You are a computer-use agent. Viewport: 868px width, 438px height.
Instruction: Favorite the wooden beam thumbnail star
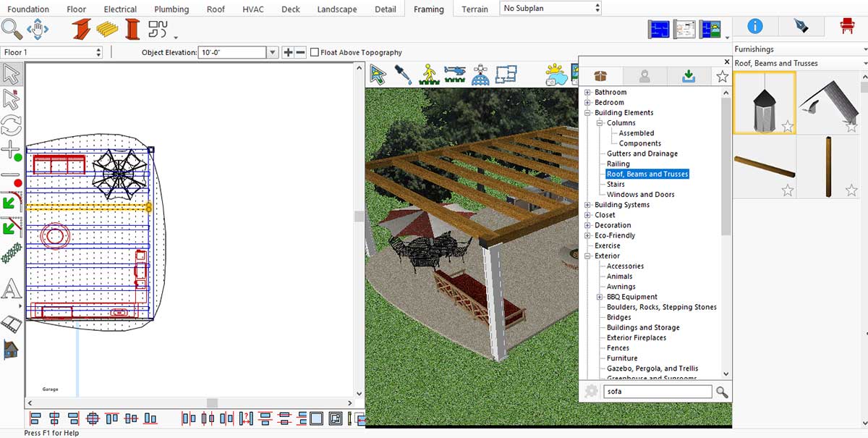coord(788,190)
